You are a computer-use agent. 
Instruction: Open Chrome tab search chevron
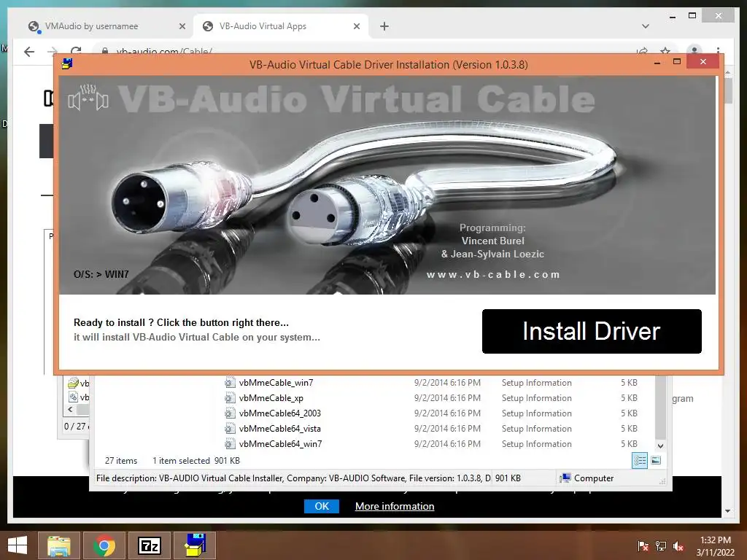pos(646,26)
